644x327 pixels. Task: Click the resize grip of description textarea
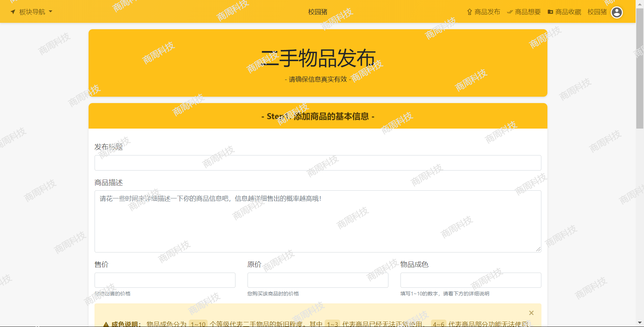point(538,249)
